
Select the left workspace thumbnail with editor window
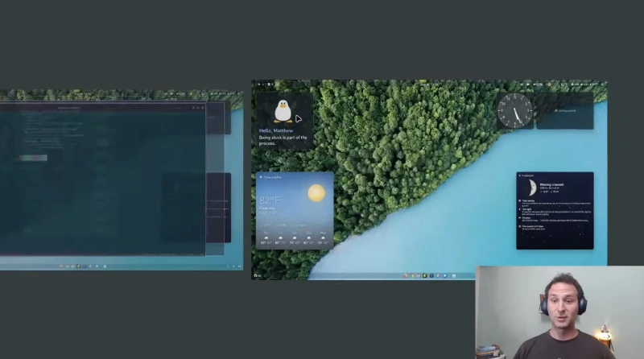point(122,180)
